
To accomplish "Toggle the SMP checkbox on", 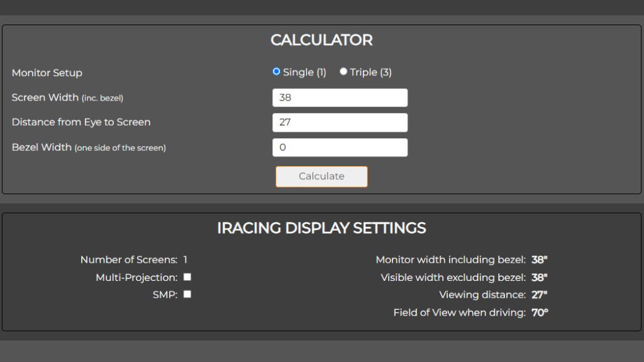I will pos(186,293).
